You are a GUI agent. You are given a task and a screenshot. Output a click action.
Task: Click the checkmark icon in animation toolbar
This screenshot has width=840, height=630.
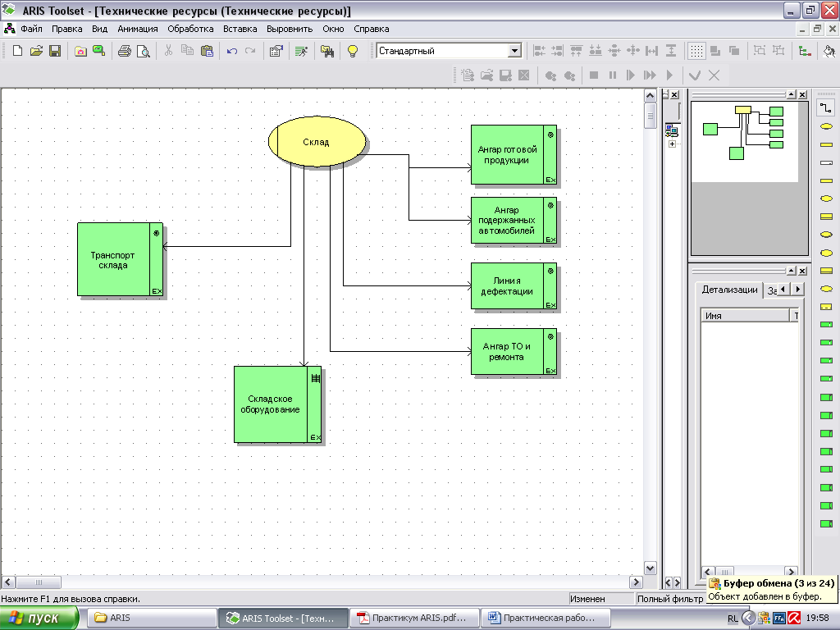pyautogui.click(x=695, y=75)
